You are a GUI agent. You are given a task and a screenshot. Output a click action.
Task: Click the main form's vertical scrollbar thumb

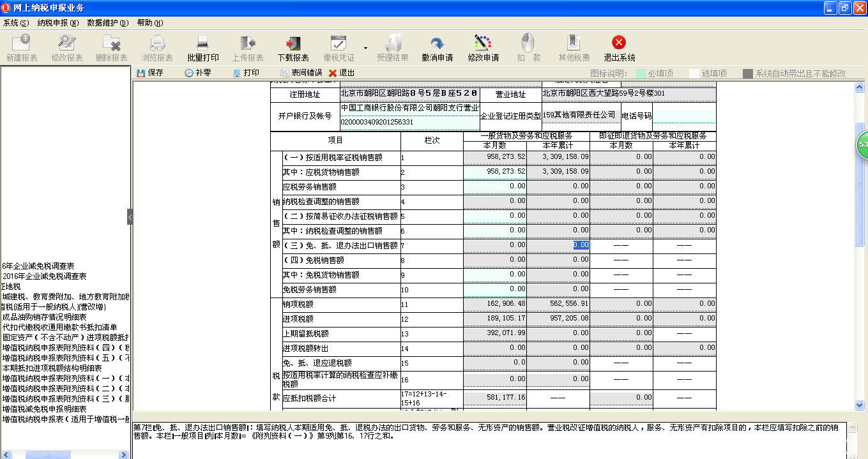pos(859,184)
